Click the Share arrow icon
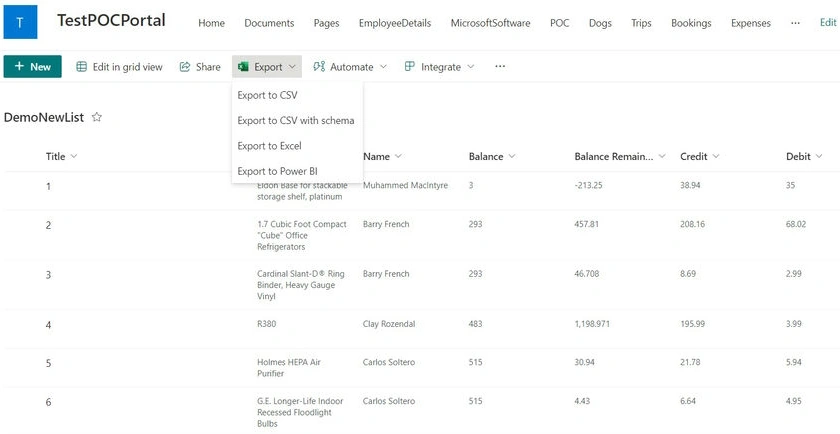Viewport: 840px width, 434px height. [x=185, y=66]
